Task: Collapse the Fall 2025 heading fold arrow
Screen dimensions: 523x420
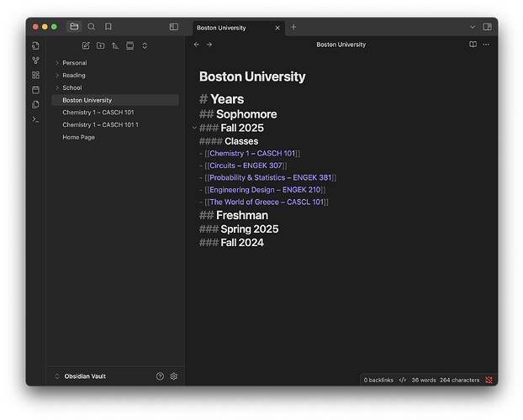Action: point(194,128)
